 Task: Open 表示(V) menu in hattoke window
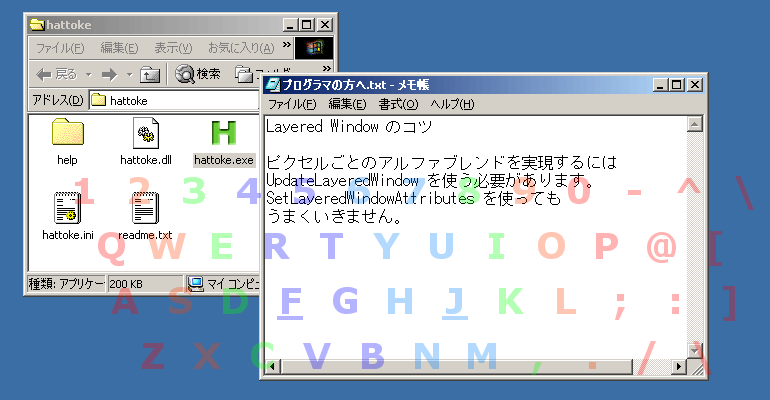[173, 48]
